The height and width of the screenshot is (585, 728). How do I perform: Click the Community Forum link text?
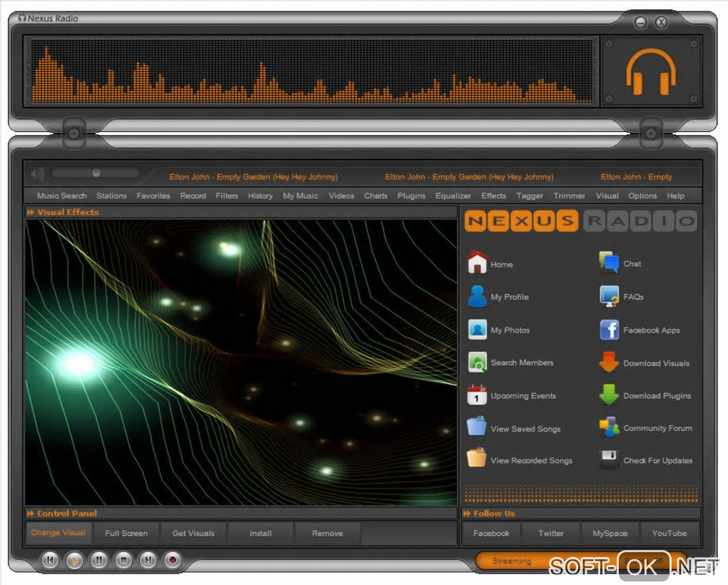click(658, 428)
